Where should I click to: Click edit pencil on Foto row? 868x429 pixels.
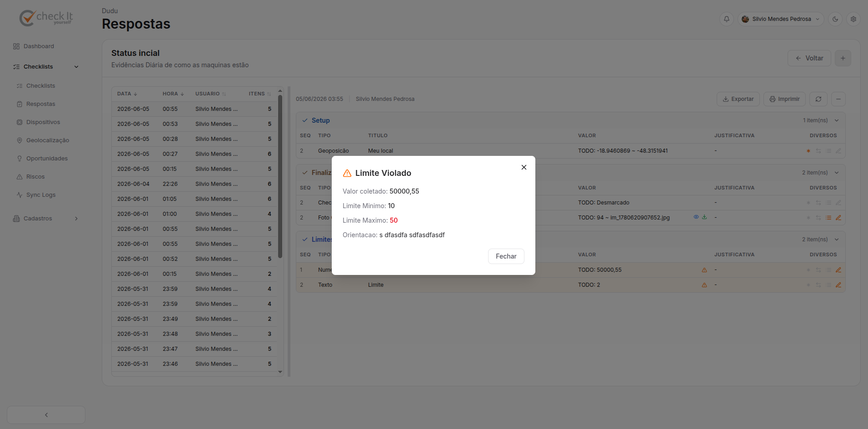838,218
